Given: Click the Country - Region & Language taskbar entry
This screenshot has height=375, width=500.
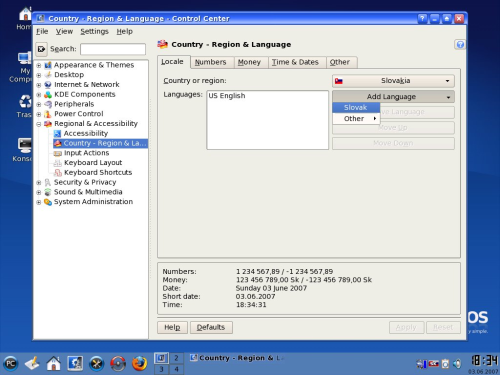Looking at the screenshot, I should (x=238, y=358).
